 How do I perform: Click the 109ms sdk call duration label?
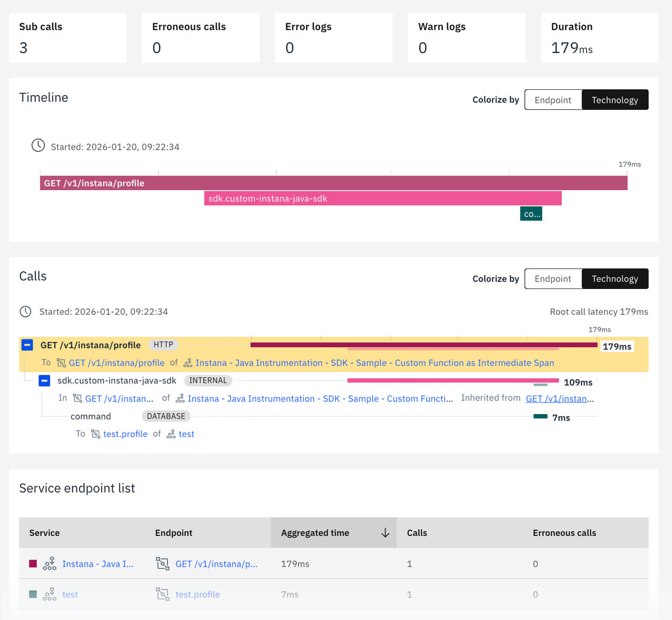[578, 383]
